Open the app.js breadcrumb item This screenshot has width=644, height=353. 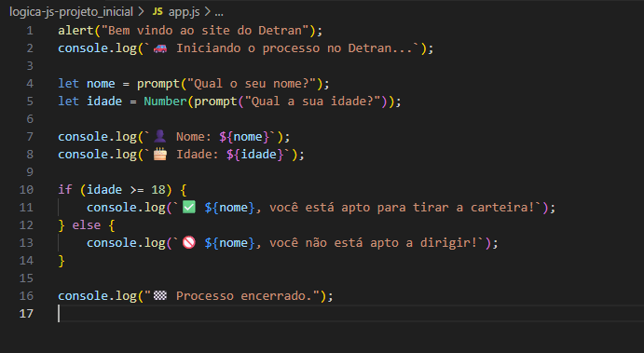point(184,12)
